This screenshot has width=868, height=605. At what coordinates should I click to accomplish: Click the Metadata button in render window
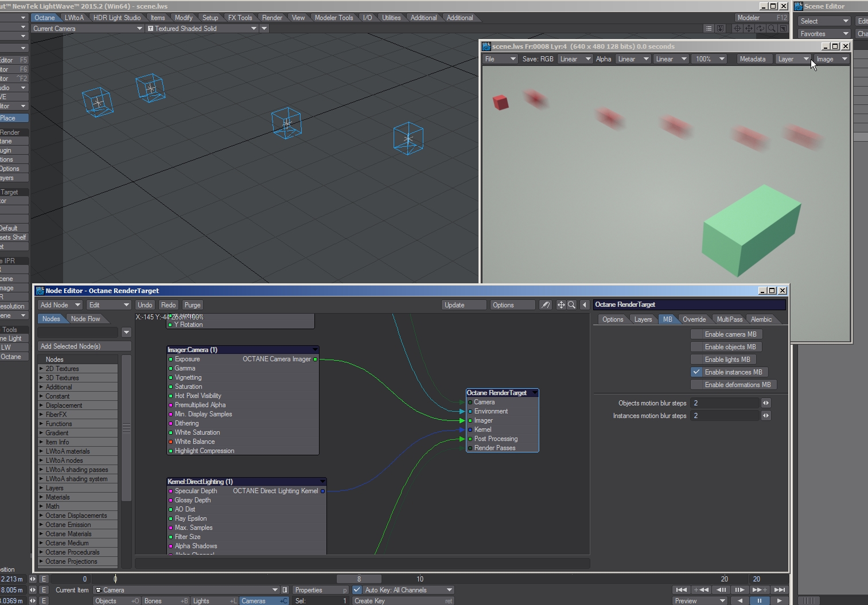[x=753, y=59]
